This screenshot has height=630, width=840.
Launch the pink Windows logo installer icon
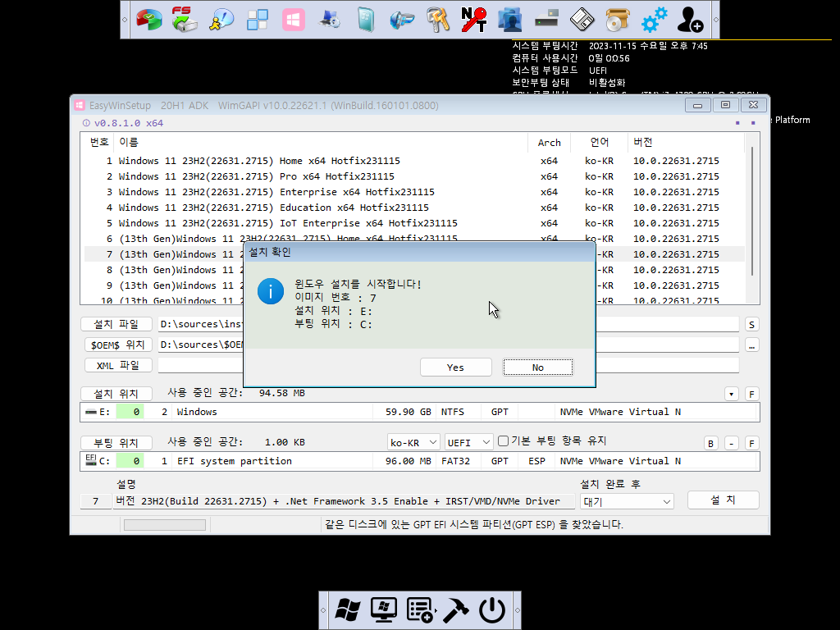pos(294,20)
